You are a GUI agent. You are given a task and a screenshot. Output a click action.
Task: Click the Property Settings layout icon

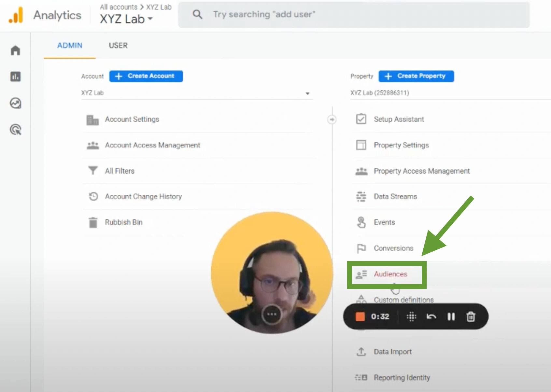pyautogui.click(x=361, y=145)
